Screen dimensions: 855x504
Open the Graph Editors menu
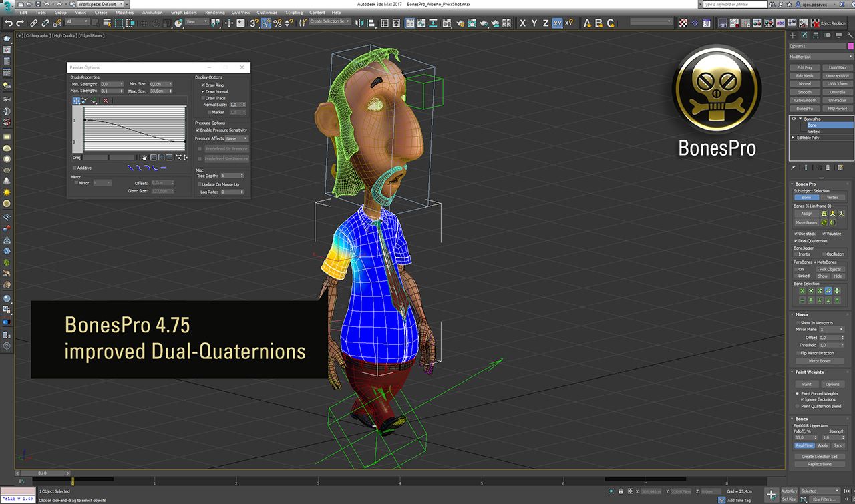184,12
